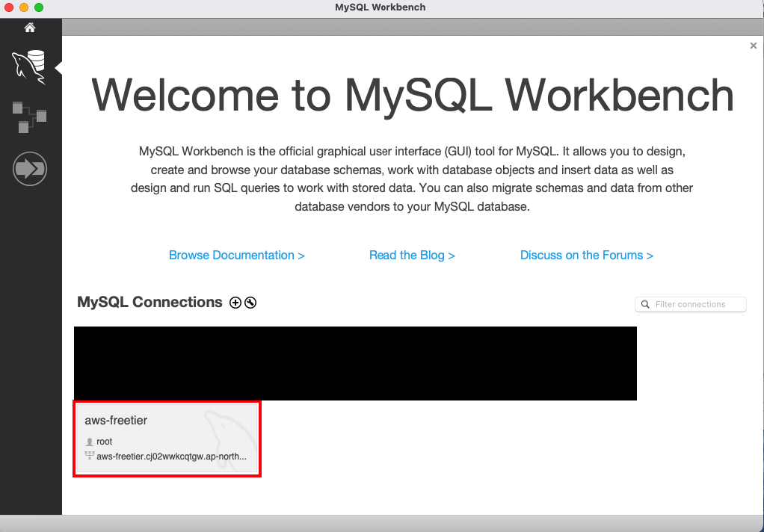Add a new MySQL connection with plus icon
The image size is (764, 532).
pos(235,303)
